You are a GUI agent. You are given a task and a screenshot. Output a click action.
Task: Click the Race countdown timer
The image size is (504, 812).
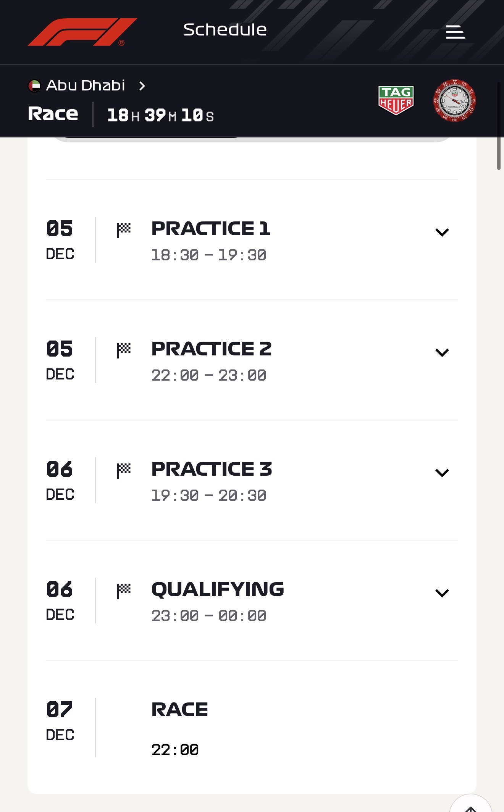coord(160,115)
